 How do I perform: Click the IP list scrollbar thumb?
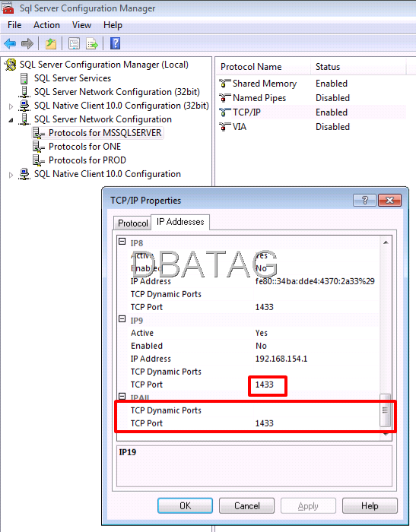coord(385,410)
